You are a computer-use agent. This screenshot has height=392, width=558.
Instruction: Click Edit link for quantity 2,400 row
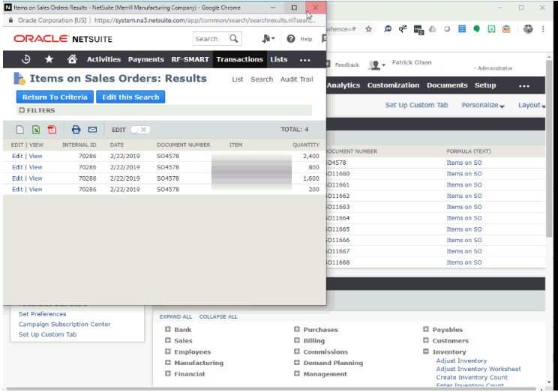coord(17,156)
